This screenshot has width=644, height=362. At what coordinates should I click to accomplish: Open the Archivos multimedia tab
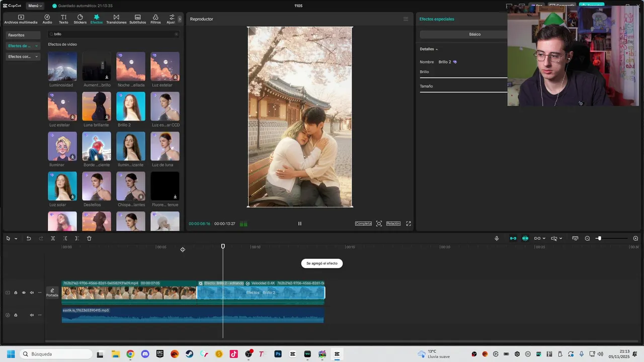click(21, 19)
